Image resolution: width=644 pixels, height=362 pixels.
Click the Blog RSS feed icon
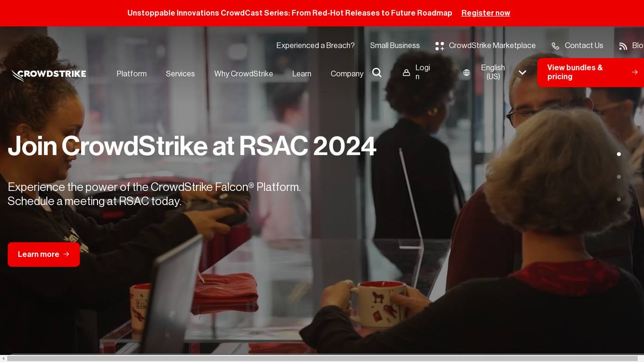(623, 46)
